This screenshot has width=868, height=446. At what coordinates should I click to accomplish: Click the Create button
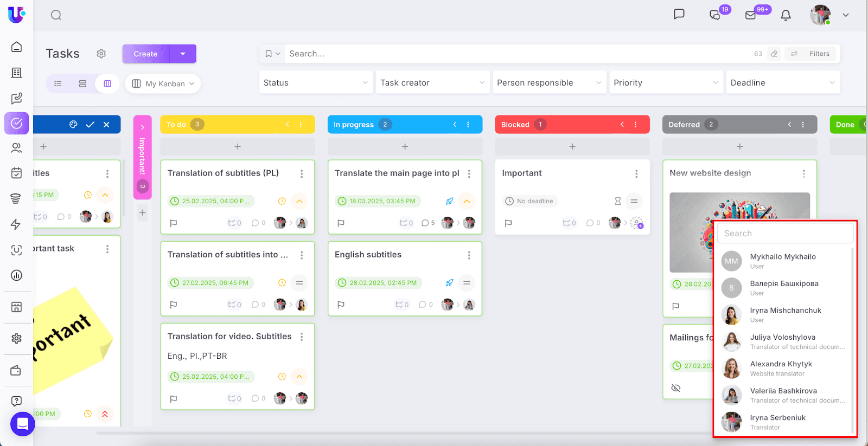click(145, 54)
